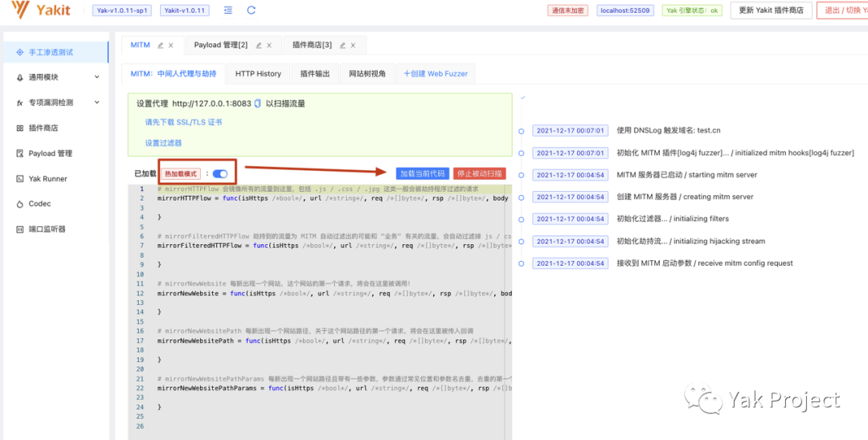The image size is (868, 440).
Task: Click the refresh icon in header
Action: point(252,10)
